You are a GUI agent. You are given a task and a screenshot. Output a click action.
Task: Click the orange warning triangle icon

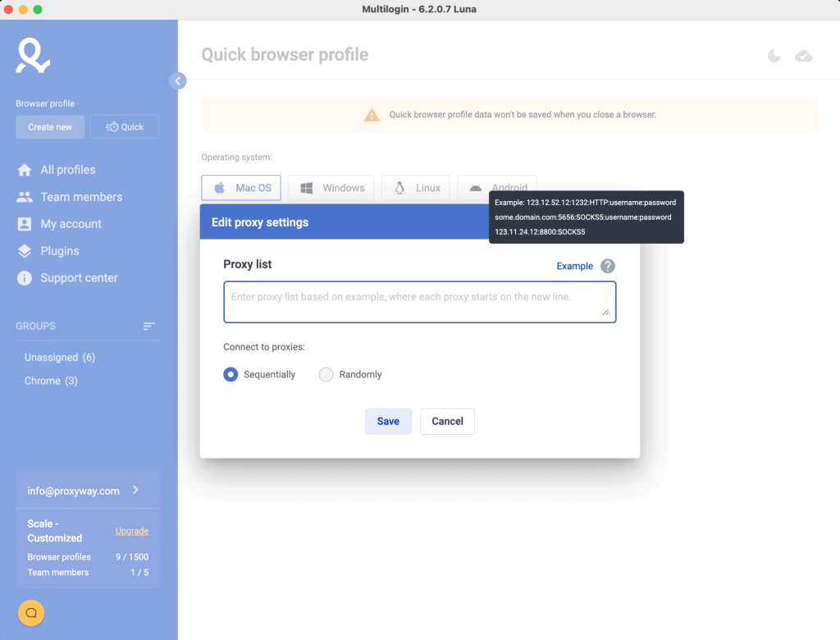pyautogui.click(x=372, y=115)
